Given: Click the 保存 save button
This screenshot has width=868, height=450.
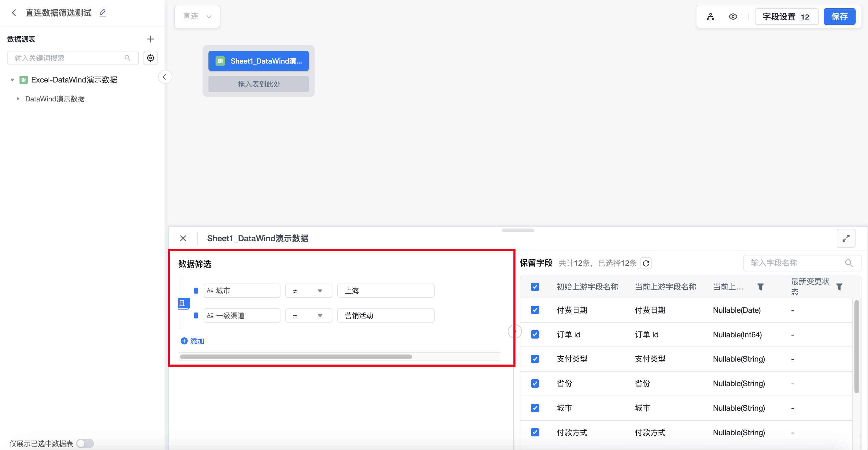Looking at the screenshot, I should (x=839, y=17).
